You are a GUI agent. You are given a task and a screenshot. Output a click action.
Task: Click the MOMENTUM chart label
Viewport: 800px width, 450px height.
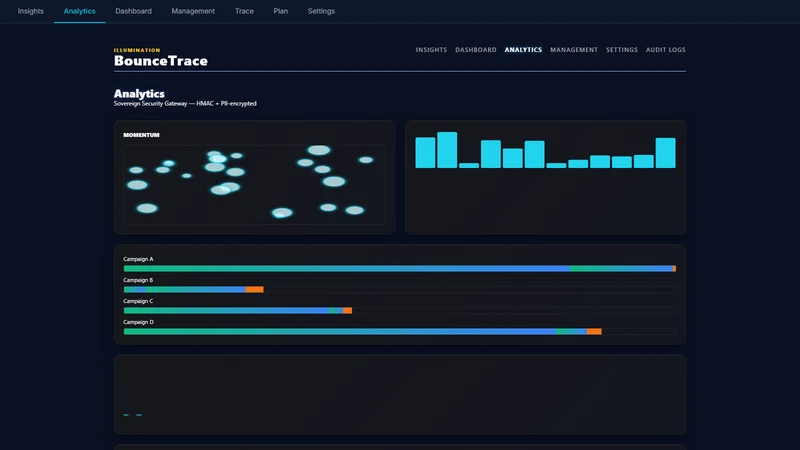[x=141, y=135]
